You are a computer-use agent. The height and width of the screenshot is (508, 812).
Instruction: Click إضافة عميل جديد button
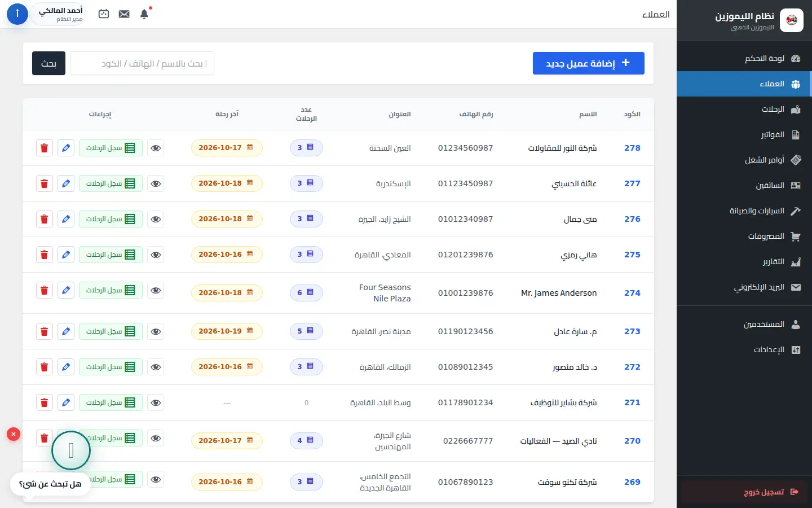(x=588, y=63)
